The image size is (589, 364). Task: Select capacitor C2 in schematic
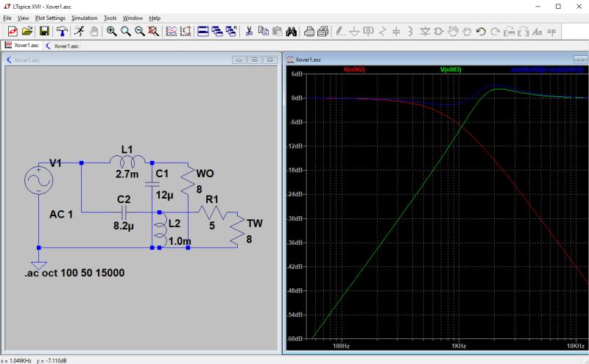coord(124,213)
